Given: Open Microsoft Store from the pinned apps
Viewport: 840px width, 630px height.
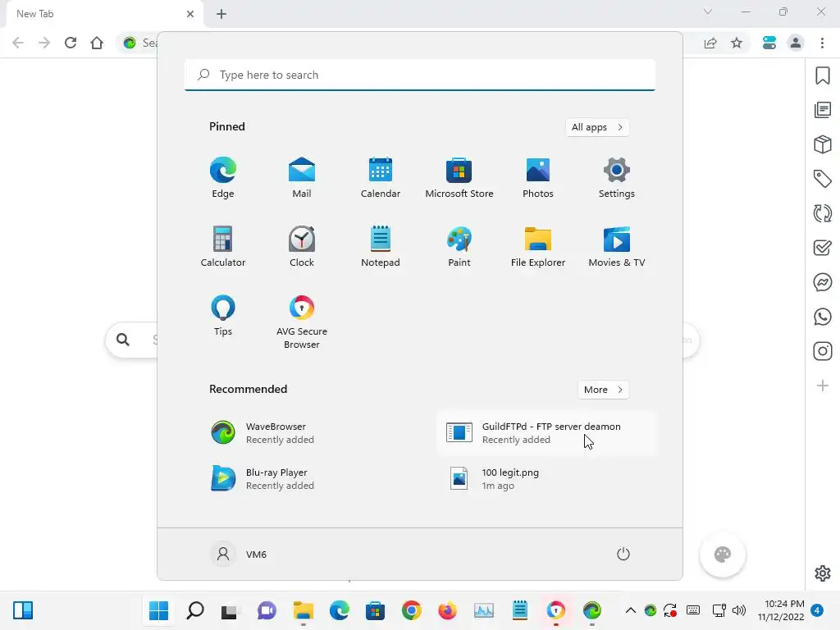Looking at the screenshot, I should coord(459,177).
